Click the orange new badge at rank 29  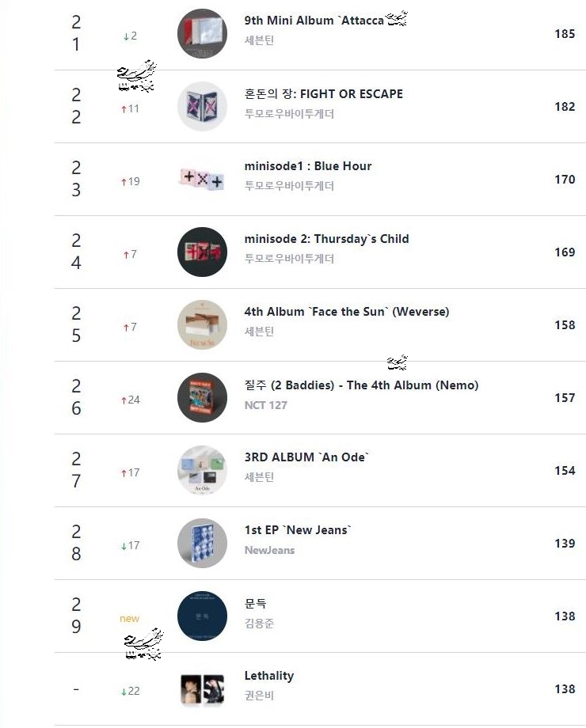click(130, 619)
